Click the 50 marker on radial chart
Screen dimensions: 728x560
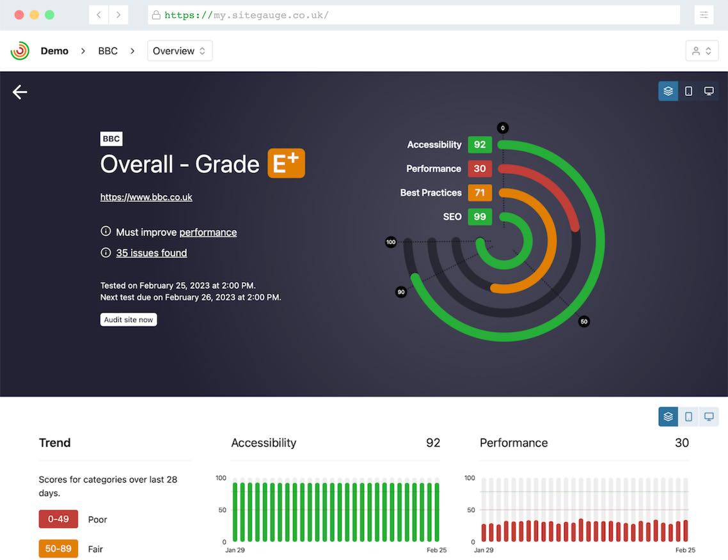click(584, 322)
